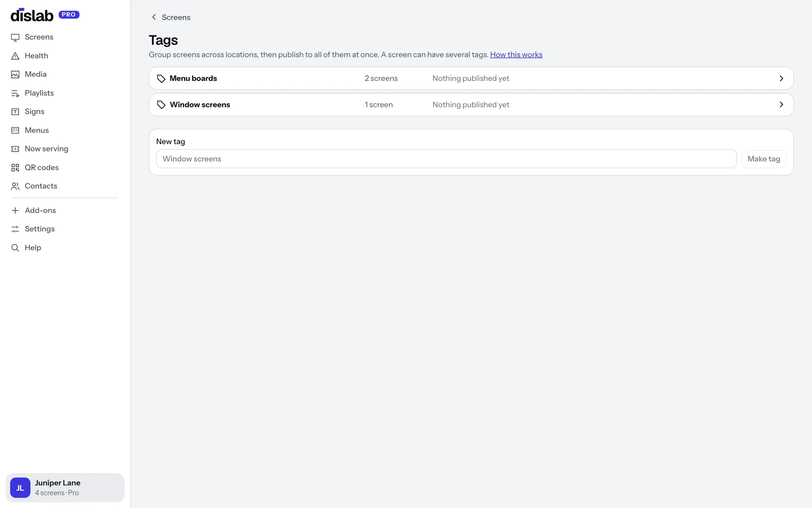Go to Playlists in the sidebar

[x=39, y=93]
